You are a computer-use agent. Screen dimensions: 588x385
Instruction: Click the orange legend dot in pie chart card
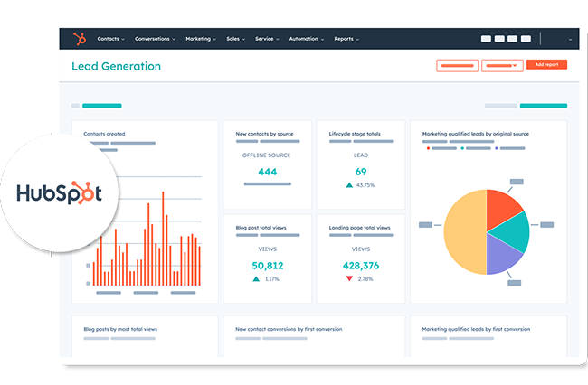coord(428,148)
